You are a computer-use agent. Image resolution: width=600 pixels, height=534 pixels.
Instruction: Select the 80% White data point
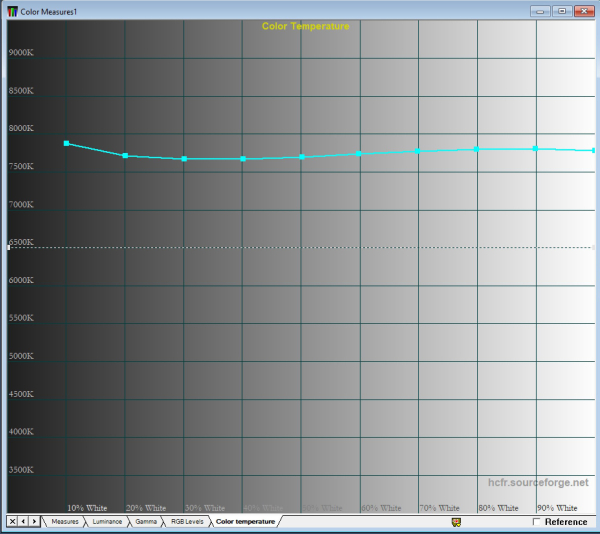476,149
